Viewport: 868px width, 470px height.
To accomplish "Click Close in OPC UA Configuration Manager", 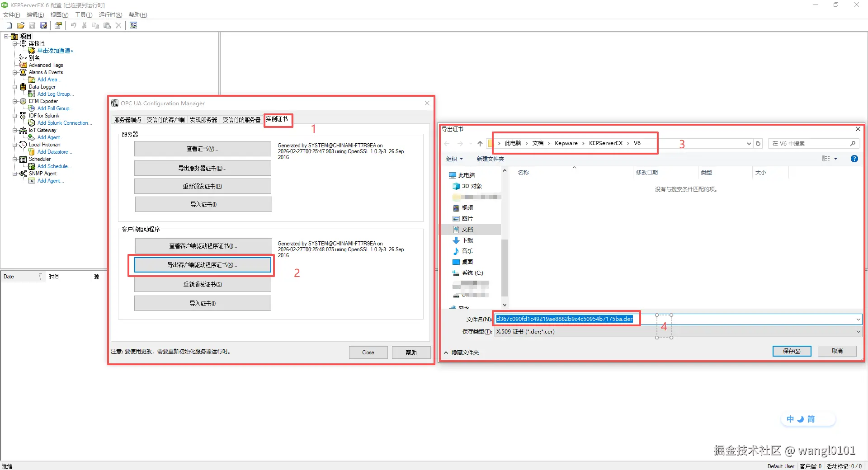I will coord(368,352).
